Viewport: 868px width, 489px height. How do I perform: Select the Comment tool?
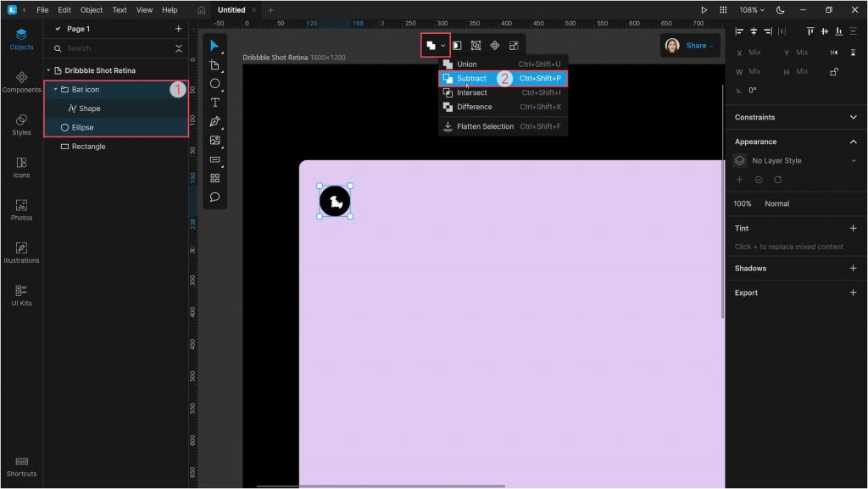tap(214, 197)
